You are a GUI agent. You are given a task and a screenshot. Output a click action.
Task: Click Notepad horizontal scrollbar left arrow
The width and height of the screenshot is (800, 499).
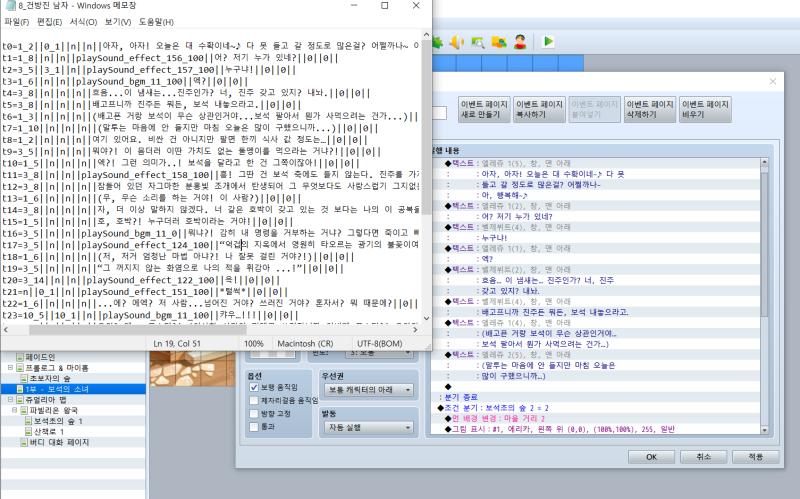(6, 330)
